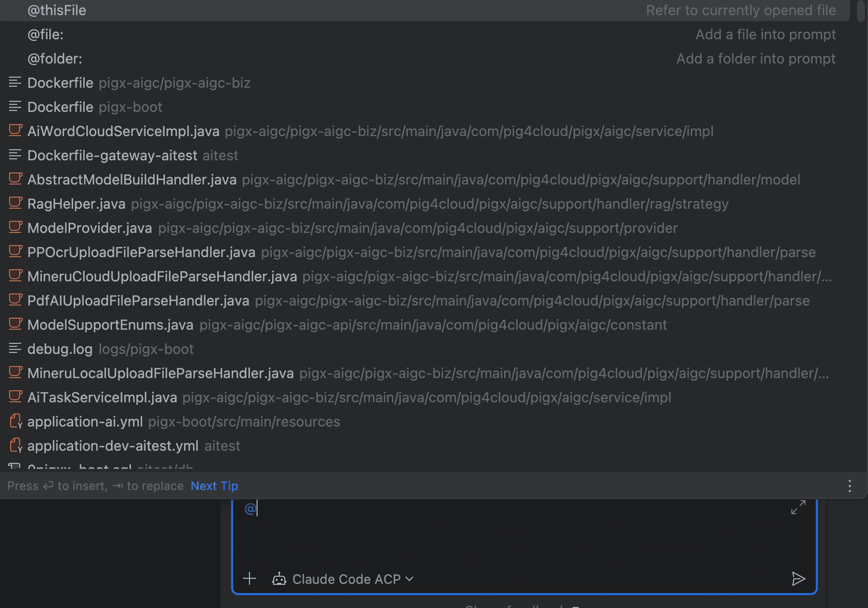Select AiTaskServiceImpl.java in the completion list

tap(102, 398)
